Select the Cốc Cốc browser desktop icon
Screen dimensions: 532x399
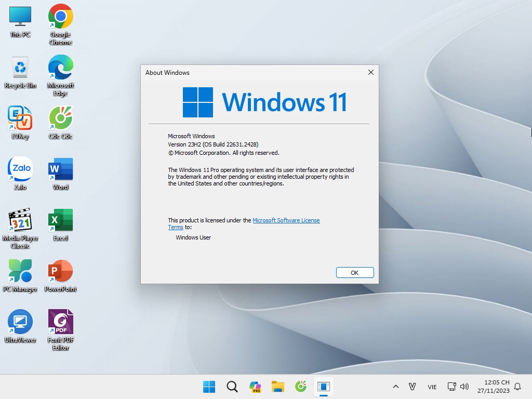60,118
